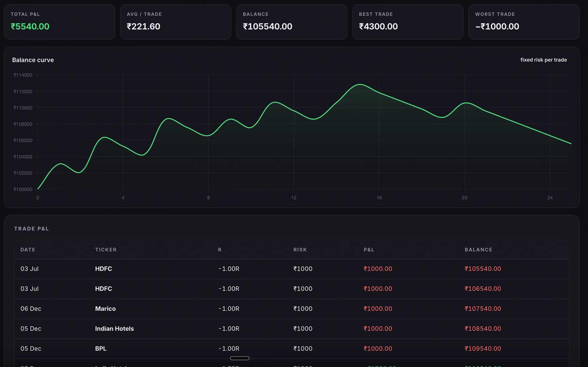
Task: Click the balance cell ₹109540.00
Action: 483,349
